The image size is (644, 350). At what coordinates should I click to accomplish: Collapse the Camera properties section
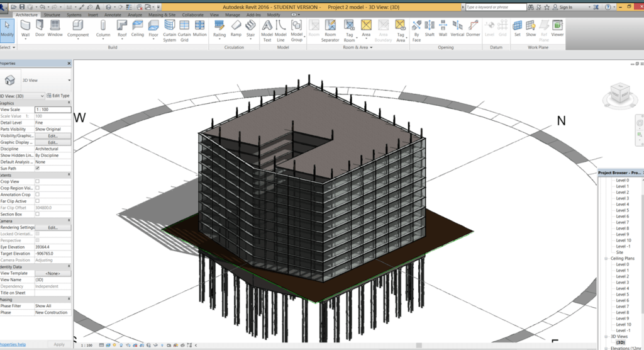click(x=69, y=221)
